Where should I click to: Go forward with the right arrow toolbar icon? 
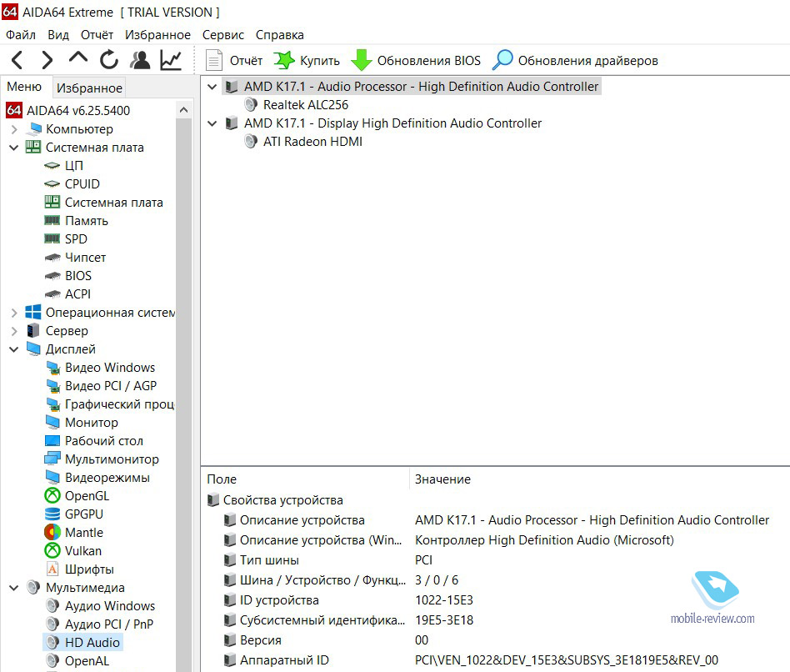tap(47, 60)
